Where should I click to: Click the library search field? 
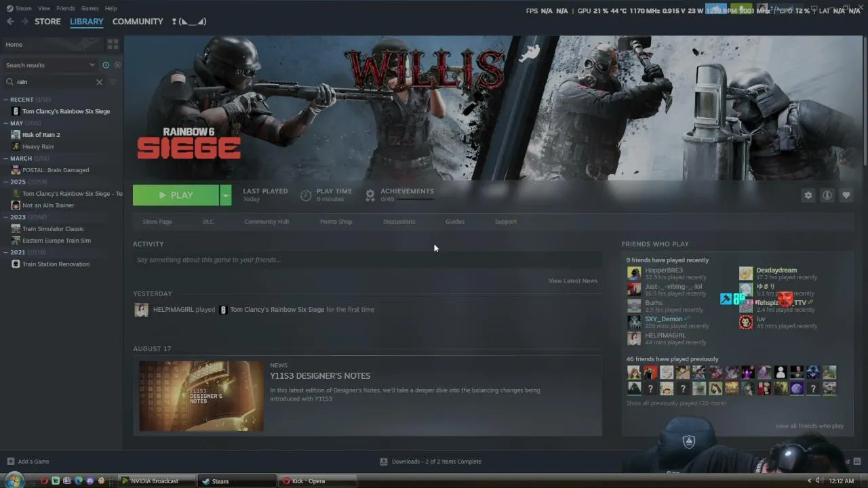54,82
